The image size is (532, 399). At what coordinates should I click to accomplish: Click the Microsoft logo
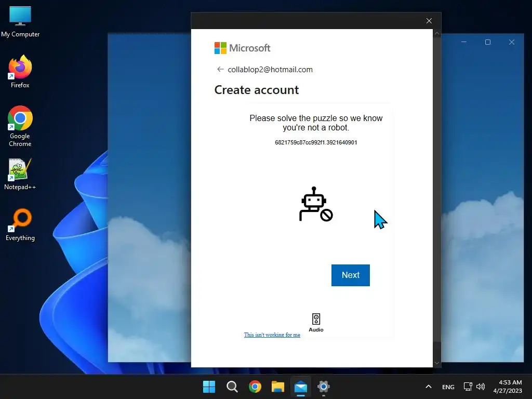[242, 48]
